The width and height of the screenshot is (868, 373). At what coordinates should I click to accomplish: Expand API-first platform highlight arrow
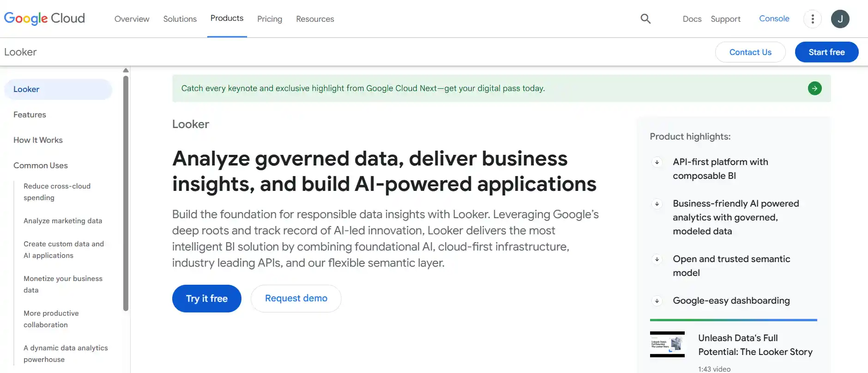tap(657, 162)
